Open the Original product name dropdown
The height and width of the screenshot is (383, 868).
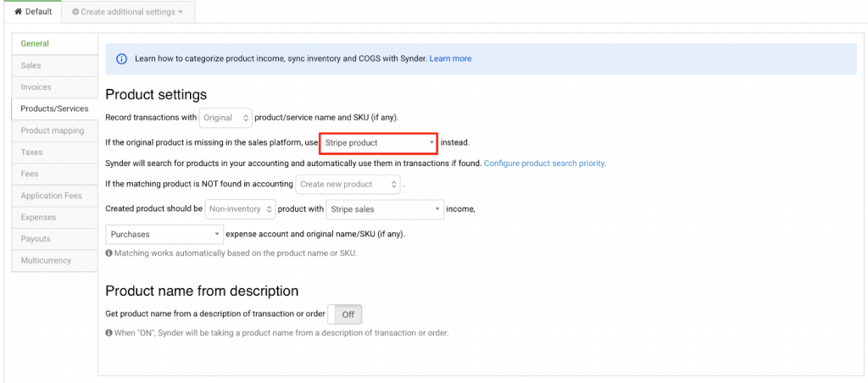(225, 117)
